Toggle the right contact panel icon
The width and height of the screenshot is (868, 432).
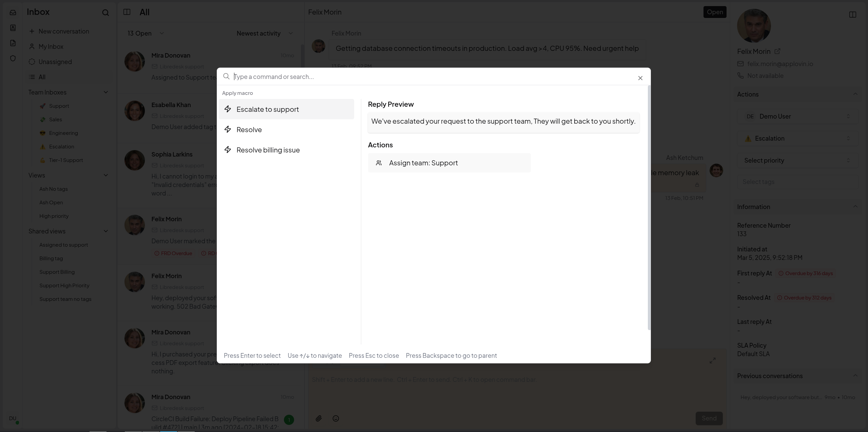pyautogui.click(x=852, y=15)
